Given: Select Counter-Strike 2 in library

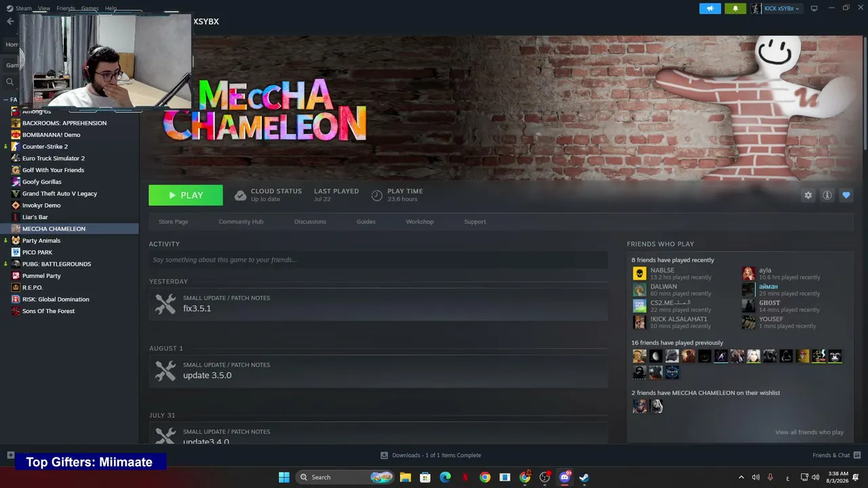Looking at the screenshot, I should tap(45, 146).
